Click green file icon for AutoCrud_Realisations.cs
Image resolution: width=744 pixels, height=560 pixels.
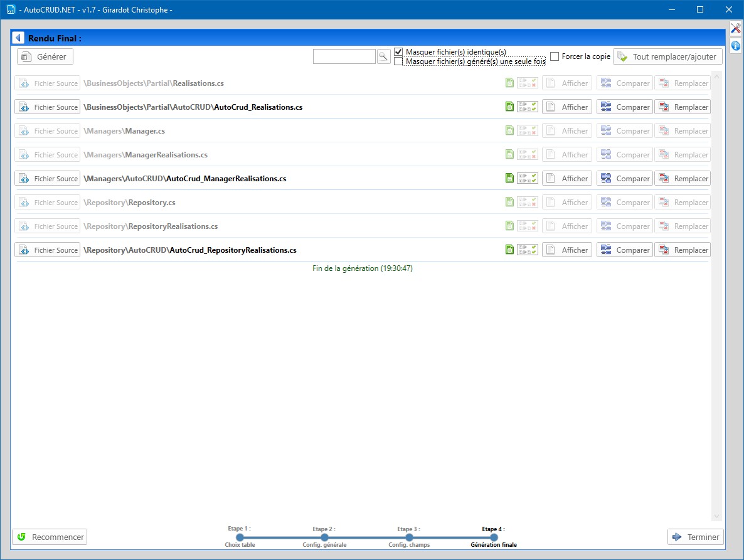click(x=509, y=107)
